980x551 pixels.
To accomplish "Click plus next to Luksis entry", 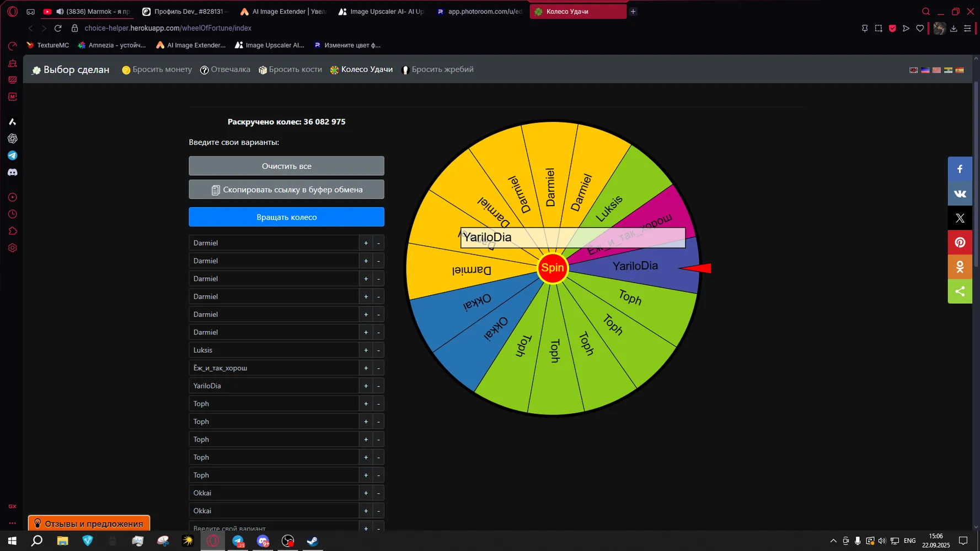I will click(366, 350).
